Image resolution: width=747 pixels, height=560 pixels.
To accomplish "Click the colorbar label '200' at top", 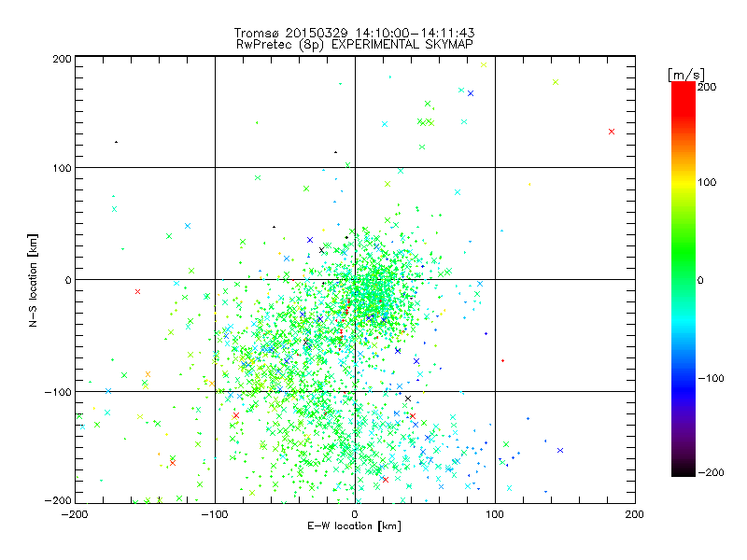I will coord(707,87).
